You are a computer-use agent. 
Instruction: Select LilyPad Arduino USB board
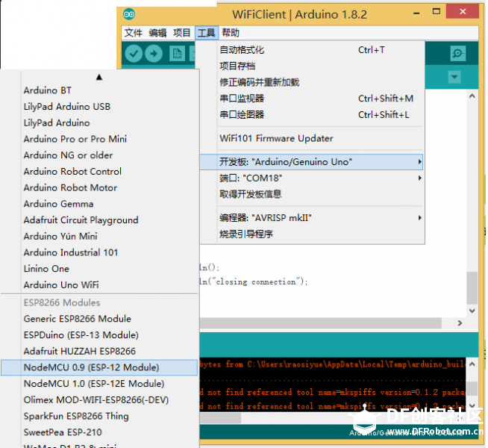pos(99,107)
